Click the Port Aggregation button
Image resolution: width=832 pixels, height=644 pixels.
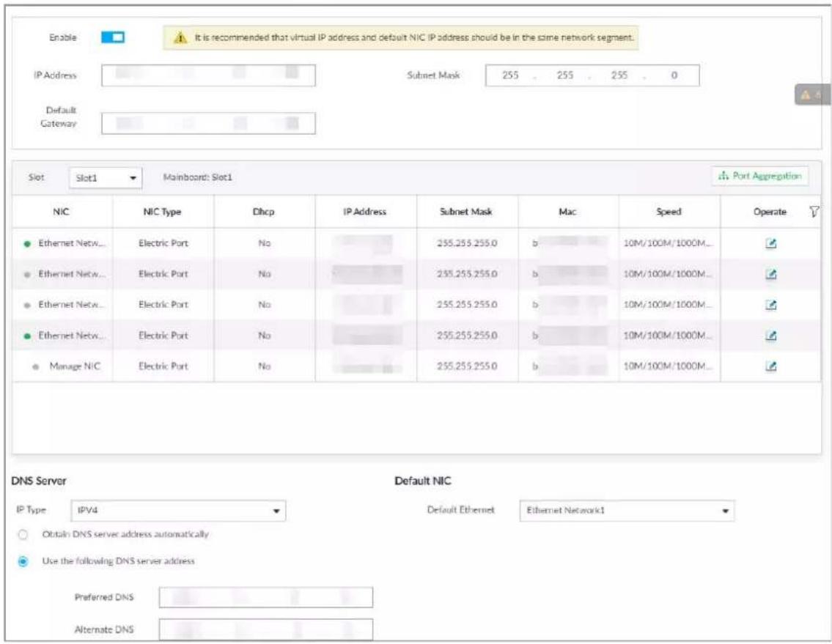click(x=760, y=176)
